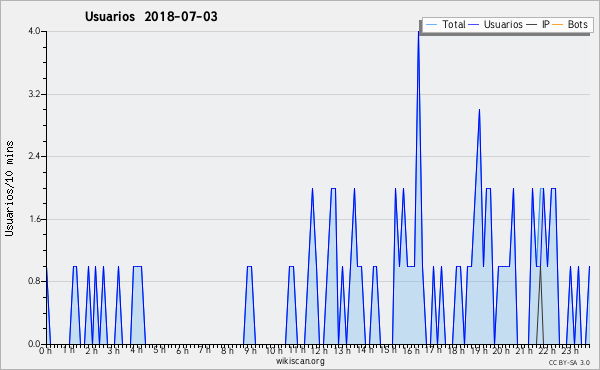Click the light blue Total legend line
Viewport: 600px width, 370px height.
pos(431,25)
